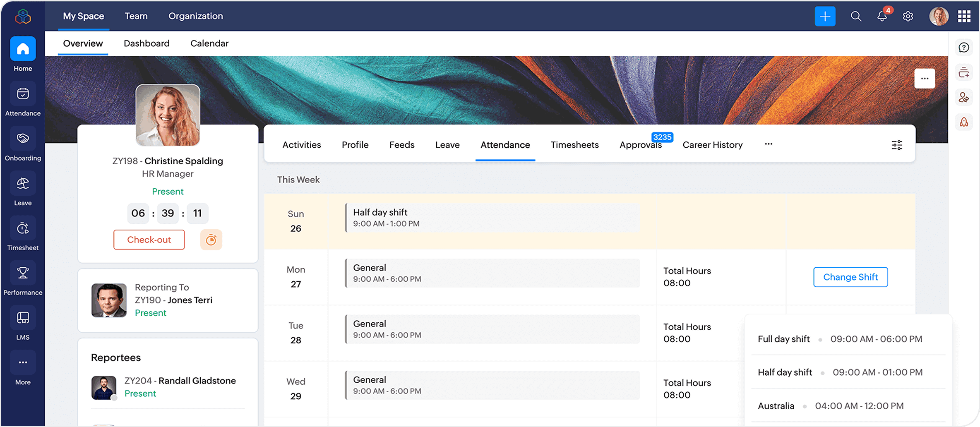Click the 'Reportees' heading
Viewport: 980px width, 427px height.
pyautogui.click(x=116, y=357)
